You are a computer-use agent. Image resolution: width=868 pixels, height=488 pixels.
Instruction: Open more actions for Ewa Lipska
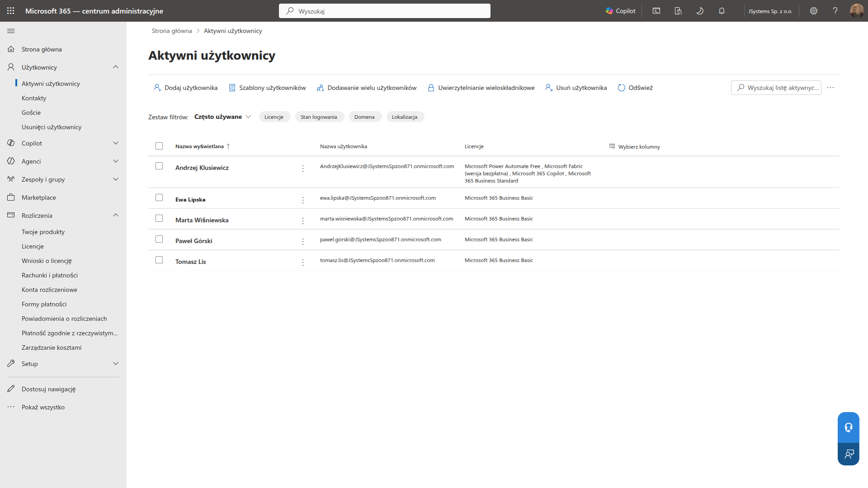click(303, 200)
